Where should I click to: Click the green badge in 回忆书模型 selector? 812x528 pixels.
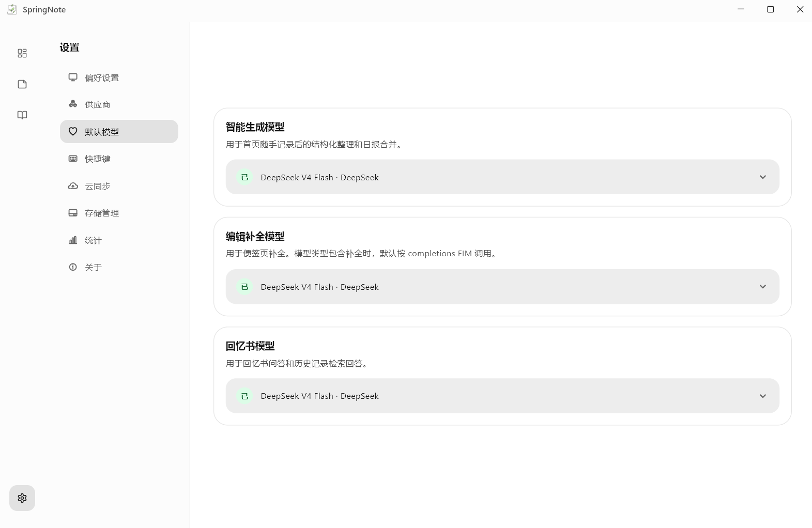(244, 396)
